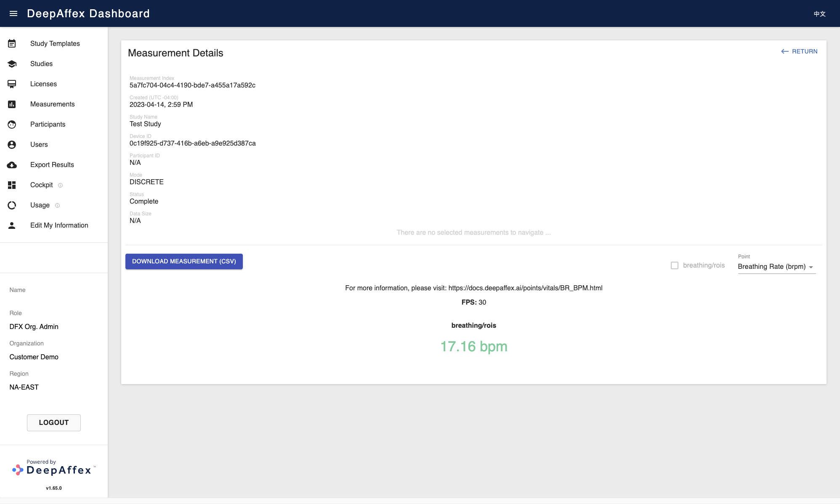Click the Measurement Index UUID value
This screenshot has height=504, width=840.
tap(192, 85)
